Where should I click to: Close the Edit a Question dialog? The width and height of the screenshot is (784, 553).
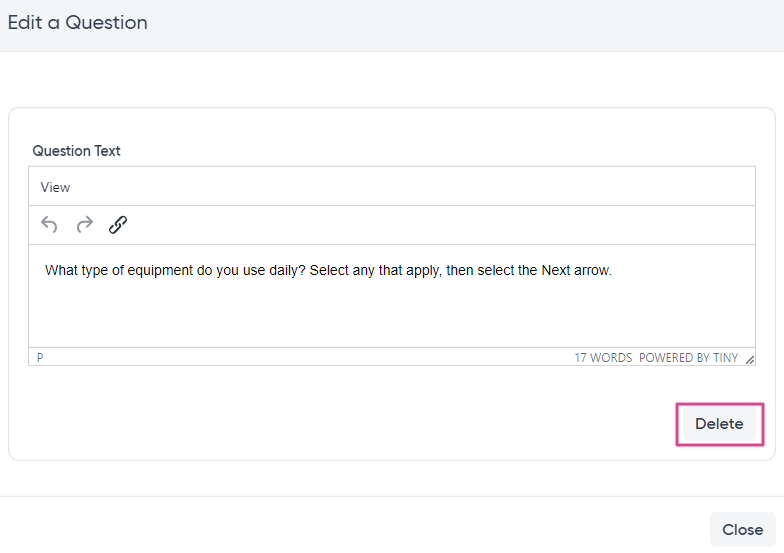[742, 530]
